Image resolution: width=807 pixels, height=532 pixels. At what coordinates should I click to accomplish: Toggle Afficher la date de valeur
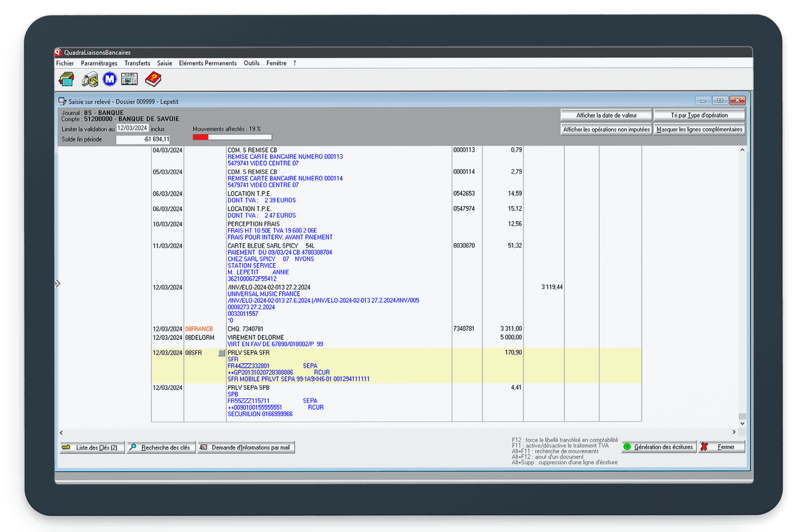[606, 115]
